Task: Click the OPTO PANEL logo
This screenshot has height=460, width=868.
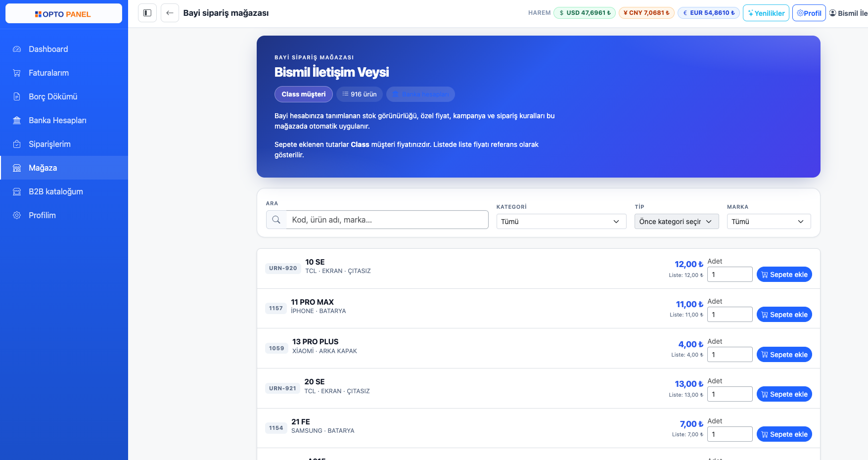Action: tap(64, 14)
